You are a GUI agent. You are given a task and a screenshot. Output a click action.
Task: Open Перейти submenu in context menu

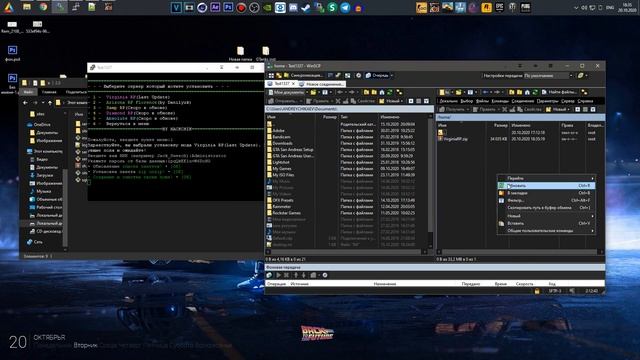click(x=546, y=178)
